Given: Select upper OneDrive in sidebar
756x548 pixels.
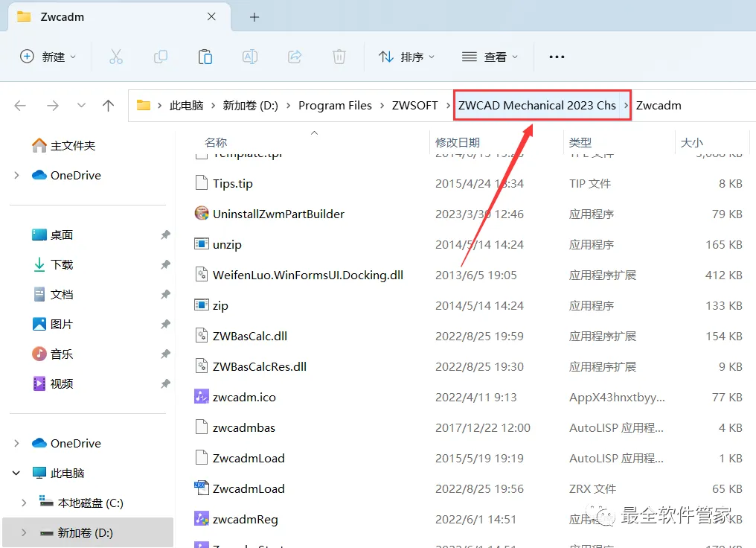Looking at the screenshot, I should (x=66, y=175).
